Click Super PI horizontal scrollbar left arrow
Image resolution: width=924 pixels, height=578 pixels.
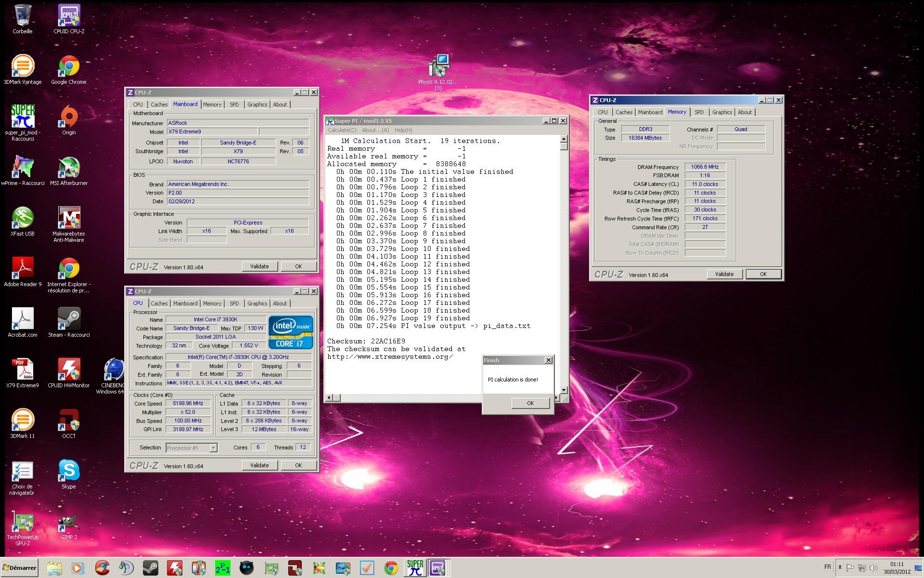click(329, 398)
